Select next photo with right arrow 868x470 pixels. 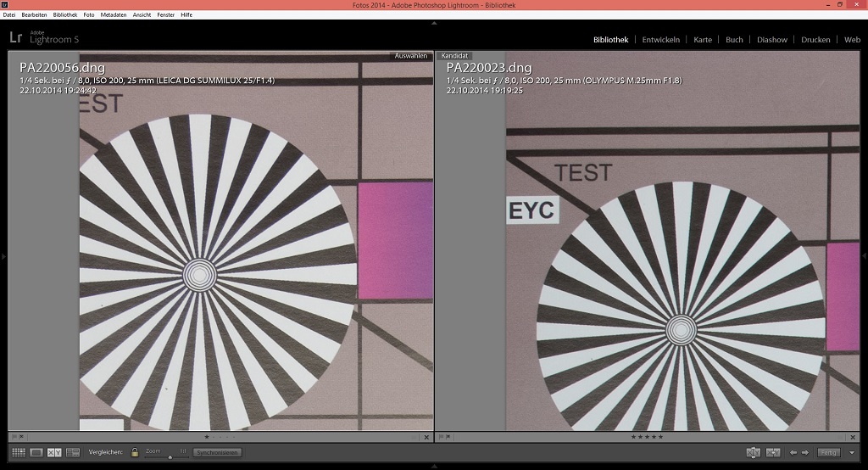pyautogui.click(x=805, y=453)
